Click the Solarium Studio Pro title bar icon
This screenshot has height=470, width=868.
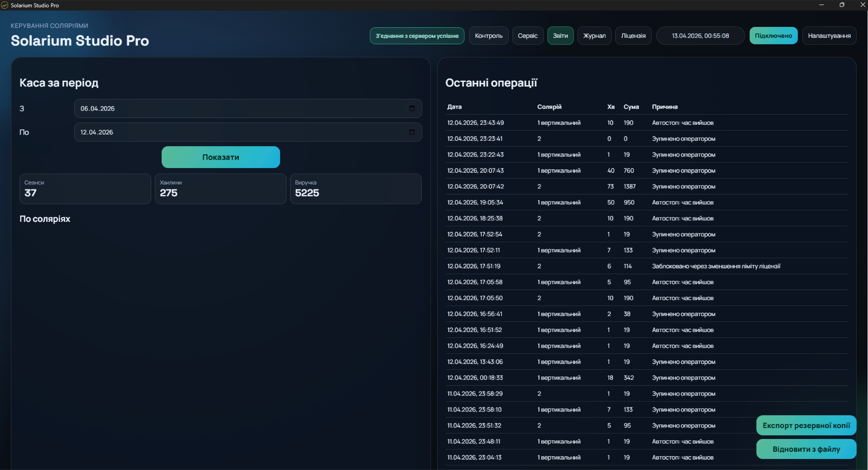coord(4,5)
